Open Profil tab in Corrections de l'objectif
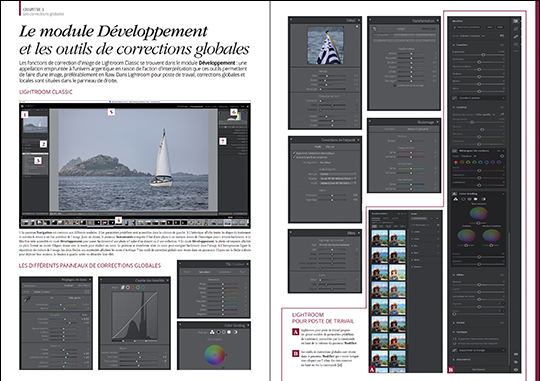Viewport: 540px width, 381px height. pyautogui.click(x=318, y=147)
